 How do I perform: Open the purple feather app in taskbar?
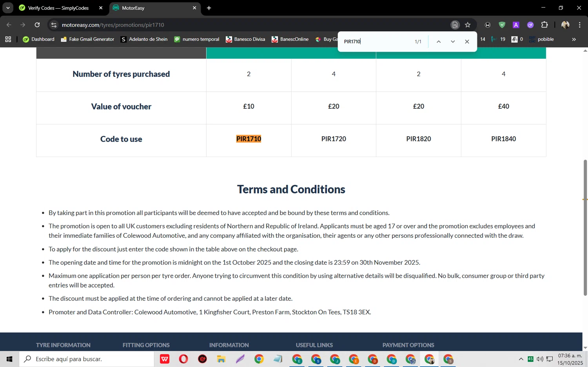(x=240, y=359)
